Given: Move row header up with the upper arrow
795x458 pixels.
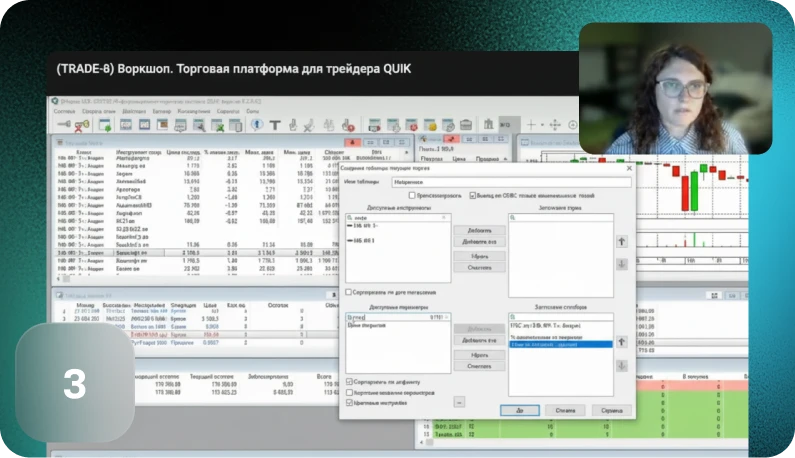Looking at the screenshot, I should point(621,241).
